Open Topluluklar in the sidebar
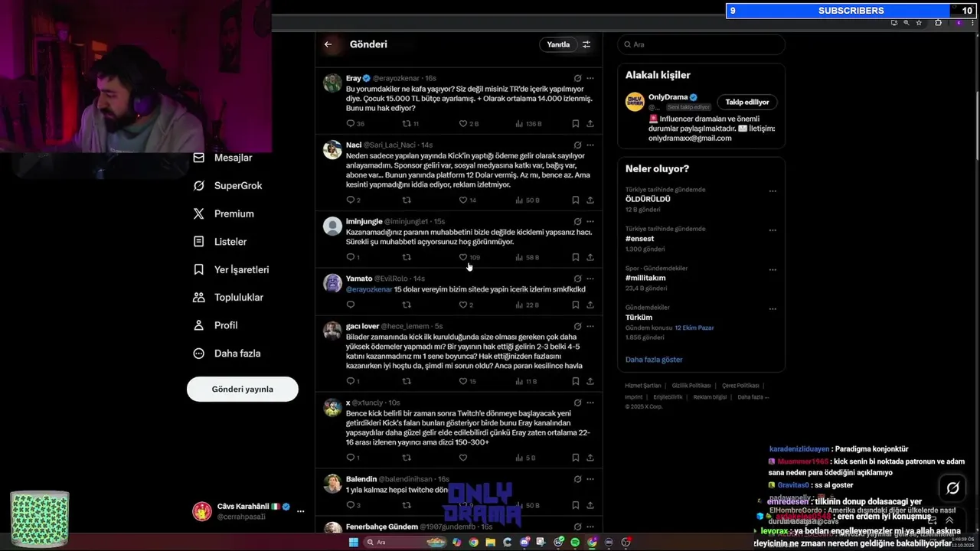The height and width of the screenshot is (551, 980). (228, 298)
